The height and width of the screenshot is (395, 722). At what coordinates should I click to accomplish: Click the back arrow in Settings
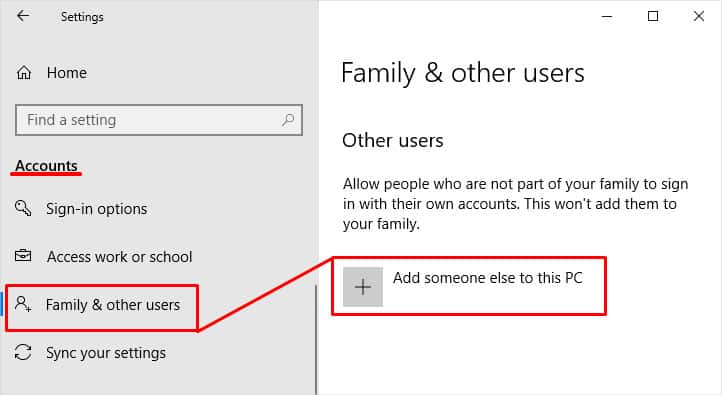coord(23,16)
